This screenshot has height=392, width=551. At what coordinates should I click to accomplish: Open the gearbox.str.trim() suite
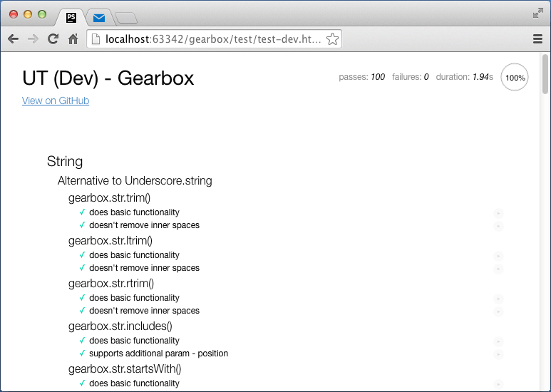[x=109, y=197]
